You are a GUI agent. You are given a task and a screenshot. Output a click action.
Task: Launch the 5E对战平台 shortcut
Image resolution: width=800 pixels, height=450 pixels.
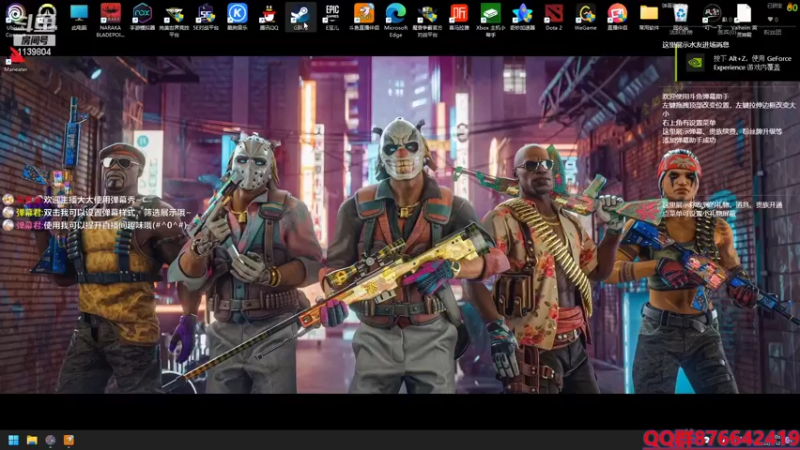(206, 17)
